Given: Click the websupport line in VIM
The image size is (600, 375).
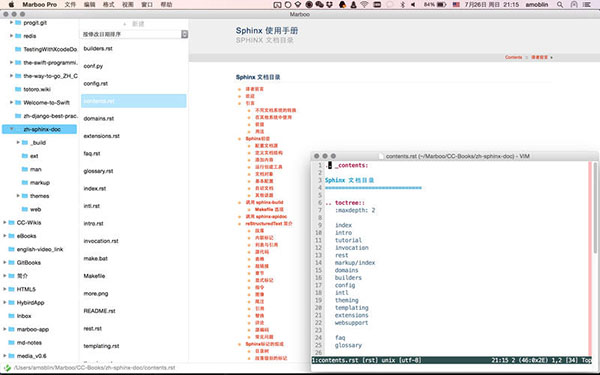Looking at the screenshot, I should click(351, 323).
